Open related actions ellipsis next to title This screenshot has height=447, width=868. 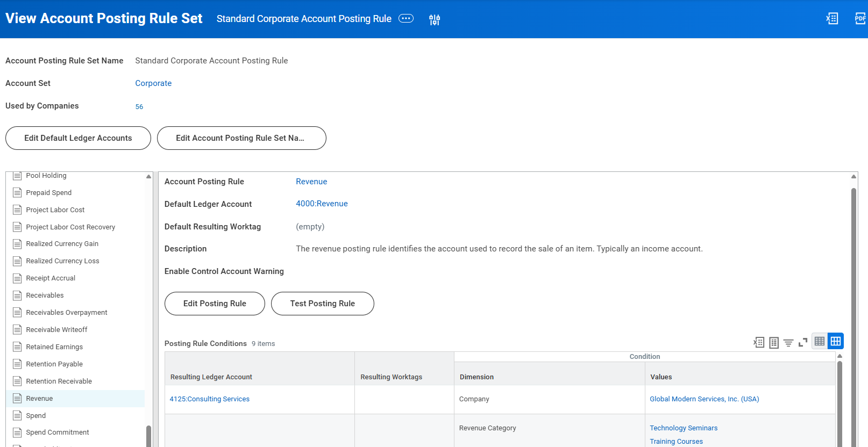click(x=406, y=18)
